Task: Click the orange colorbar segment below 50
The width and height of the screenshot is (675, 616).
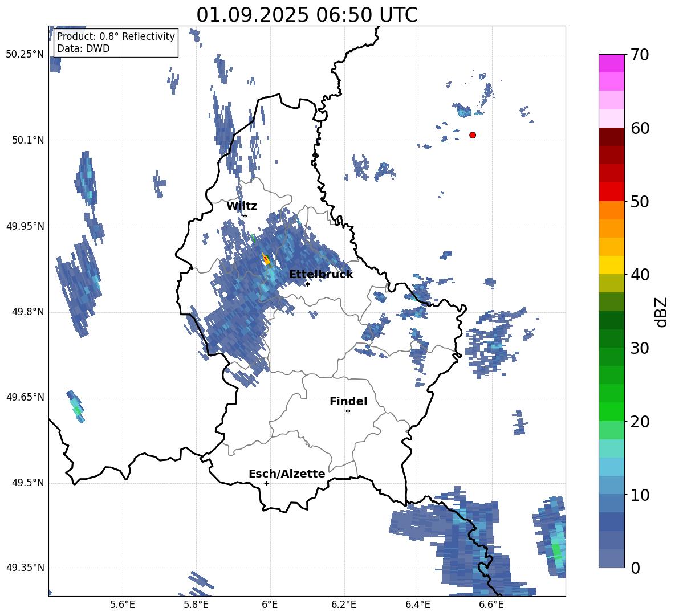Action: 611,210
